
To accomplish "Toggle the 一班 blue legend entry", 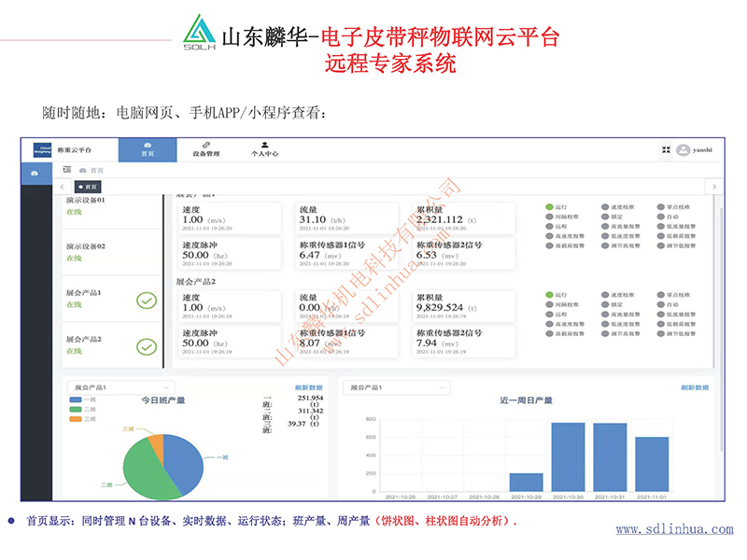I will pyautogui.click(x=82, y=399).
